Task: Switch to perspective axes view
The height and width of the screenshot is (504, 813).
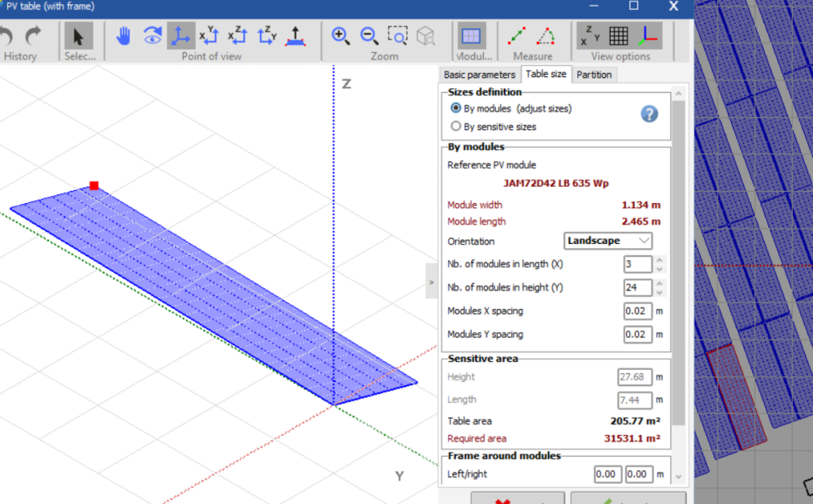Action: 180,36
